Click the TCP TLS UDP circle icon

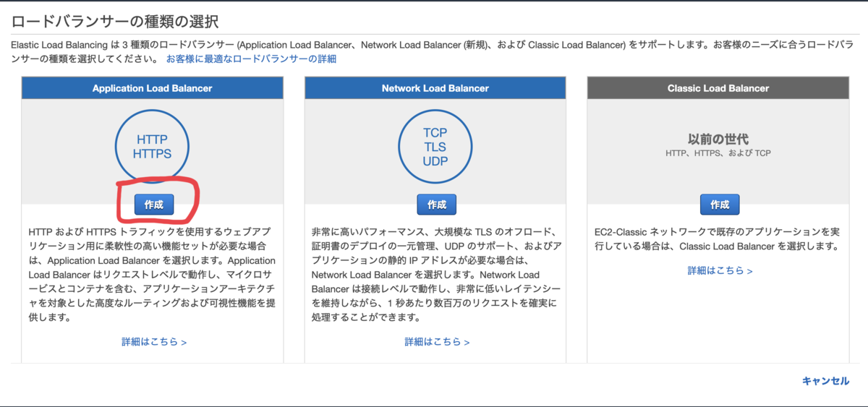tap(435, 145)
